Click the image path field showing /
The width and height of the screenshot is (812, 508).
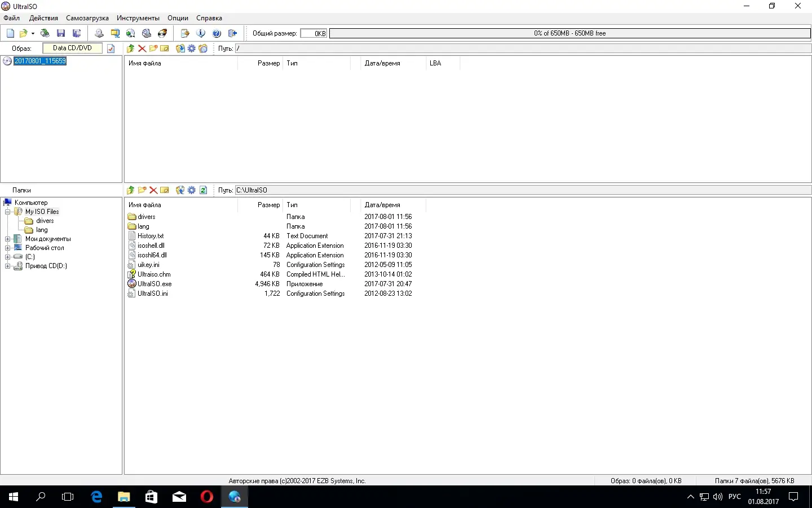coord(523,49)
